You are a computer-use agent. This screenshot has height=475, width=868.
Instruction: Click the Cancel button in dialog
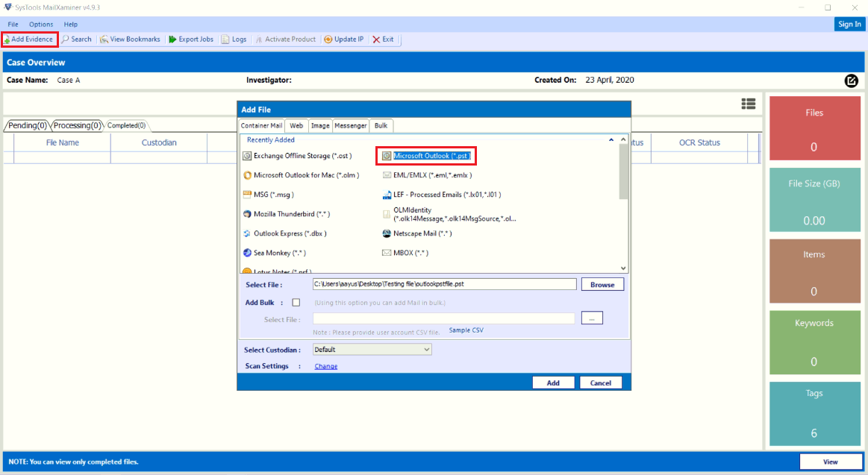(601, 383)
